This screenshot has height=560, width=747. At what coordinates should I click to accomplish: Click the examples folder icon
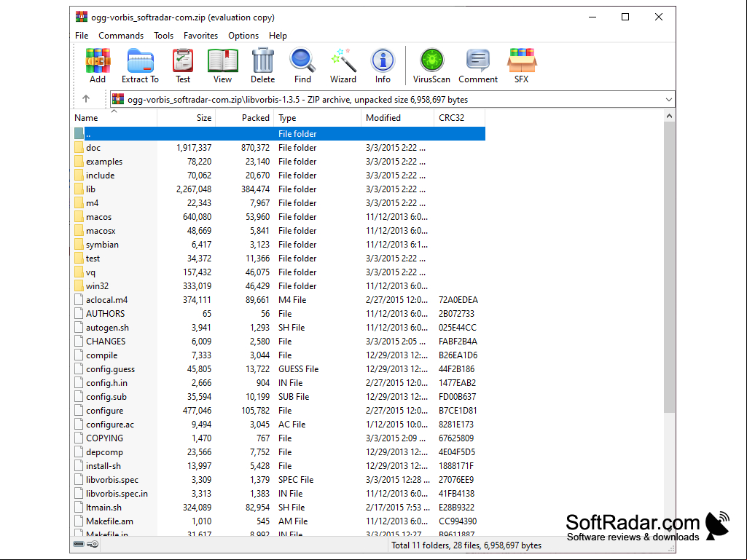point(79,162)
